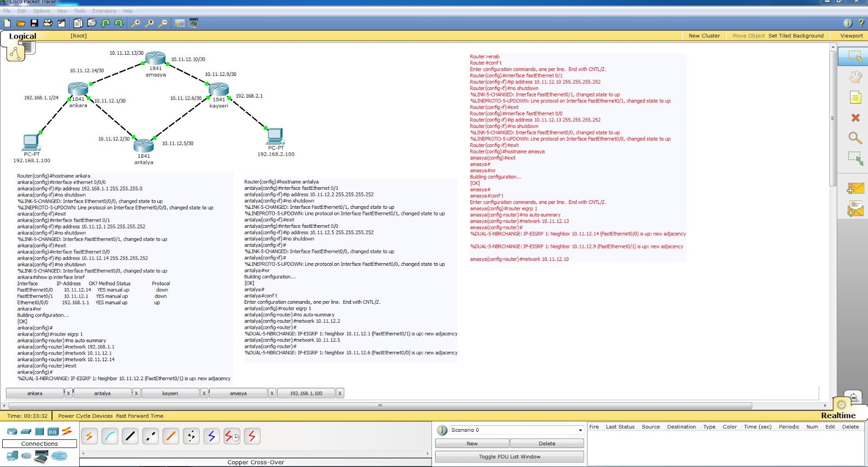Viewport: 868px width, 467px height.
Task: Click Fast Forward Time
Action: click(x=139, y=416)
